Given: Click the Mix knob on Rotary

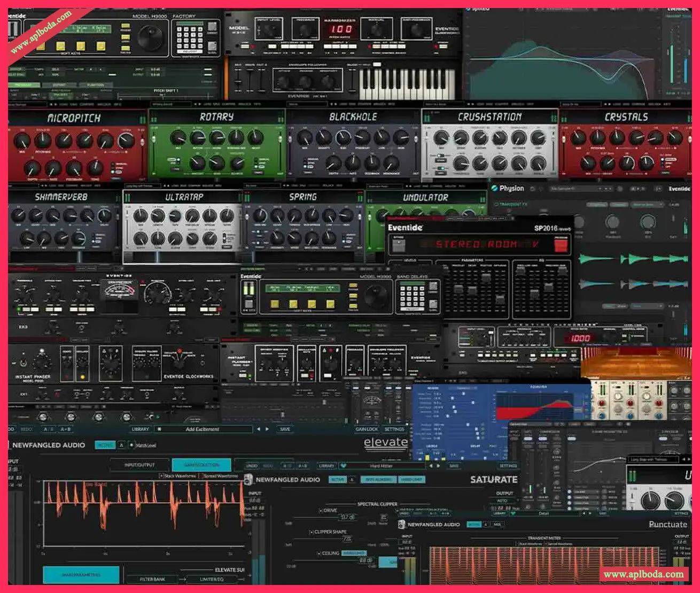Looking at the screenshot, I should (177, 138).
